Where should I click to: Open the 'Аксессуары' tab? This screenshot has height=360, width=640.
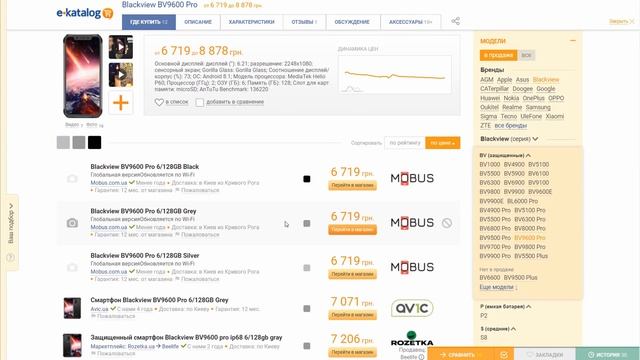[410, 22]
